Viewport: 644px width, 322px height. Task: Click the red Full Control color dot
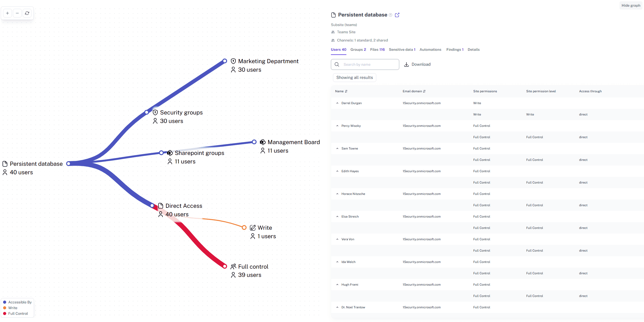tap(5, 313)
